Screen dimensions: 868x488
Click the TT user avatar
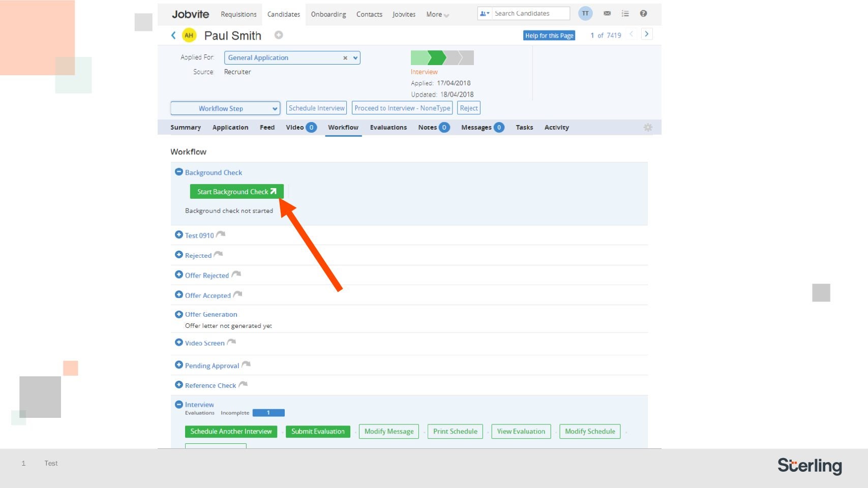[585, 14]
